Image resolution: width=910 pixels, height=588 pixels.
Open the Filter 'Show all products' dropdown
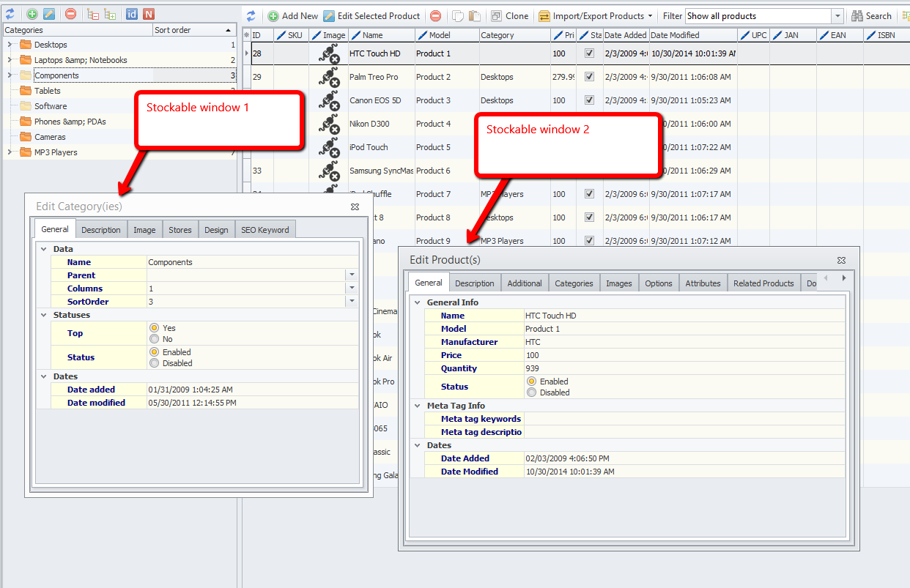pos(837,15)
